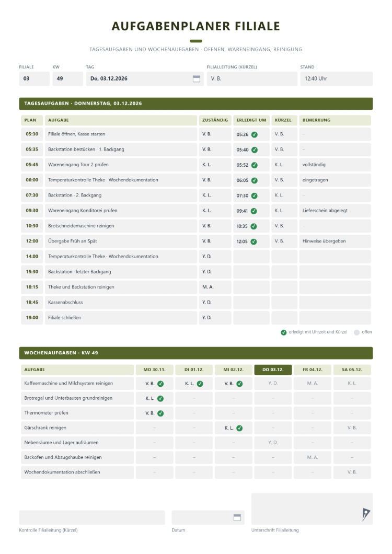The image size is (392, 554).
Task: Click the green check at 12:05
Action: (x=253, y=241)
